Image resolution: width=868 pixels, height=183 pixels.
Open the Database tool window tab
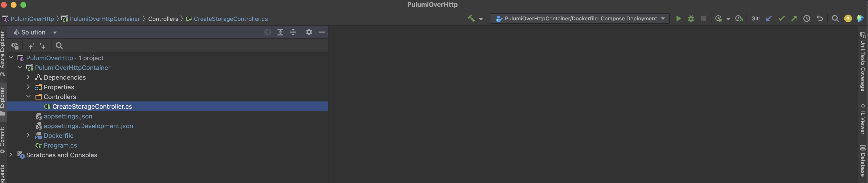[x=863, y=160]
